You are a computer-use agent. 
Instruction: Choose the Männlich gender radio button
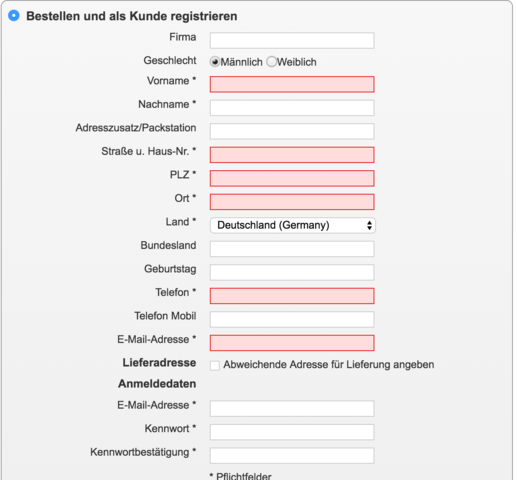(215, 62)
